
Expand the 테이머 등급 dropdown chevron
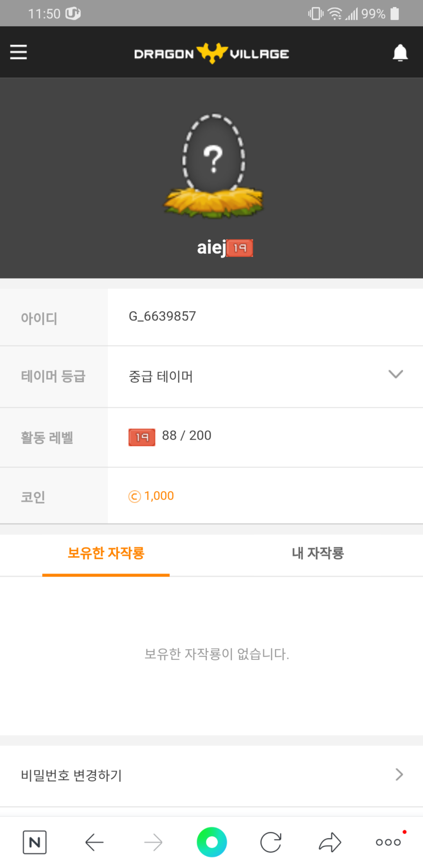tap(396, 374)
